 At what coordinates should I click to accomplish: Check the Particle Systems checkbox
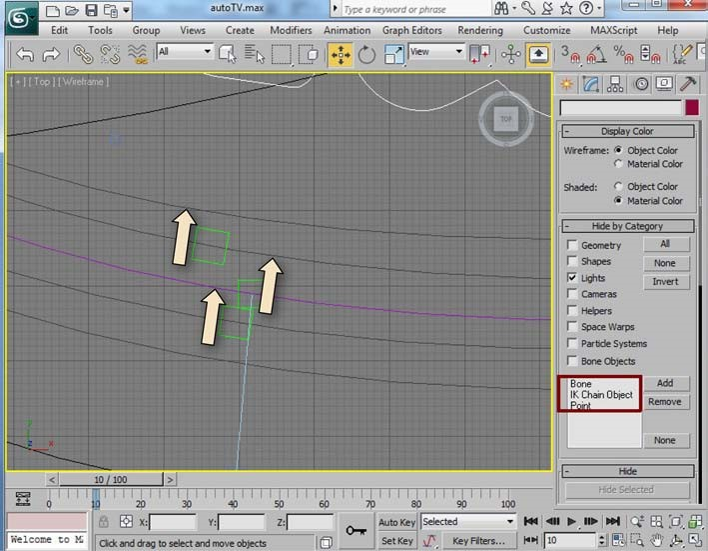point(572,344)
